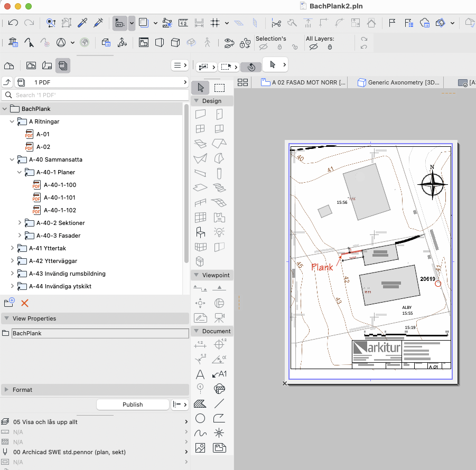Activate the Text tool
The image size is (476, 470).
coord(200,374)
